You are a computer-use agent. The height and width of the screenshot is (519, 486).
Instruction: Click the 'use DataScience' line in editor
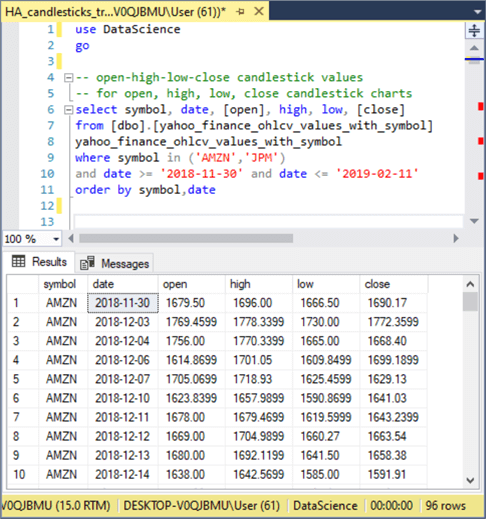[128, 29]
